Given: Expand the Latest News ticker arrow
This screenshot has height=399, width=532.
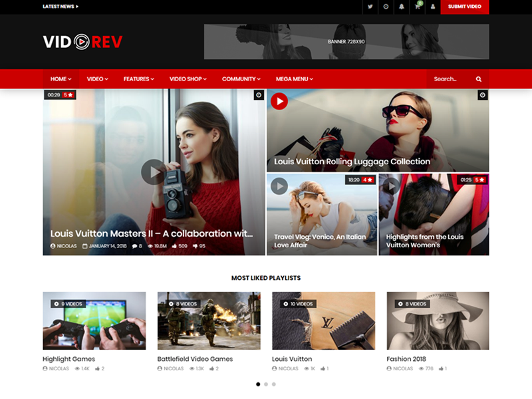Looking at the screenshot, I should 77,7.
